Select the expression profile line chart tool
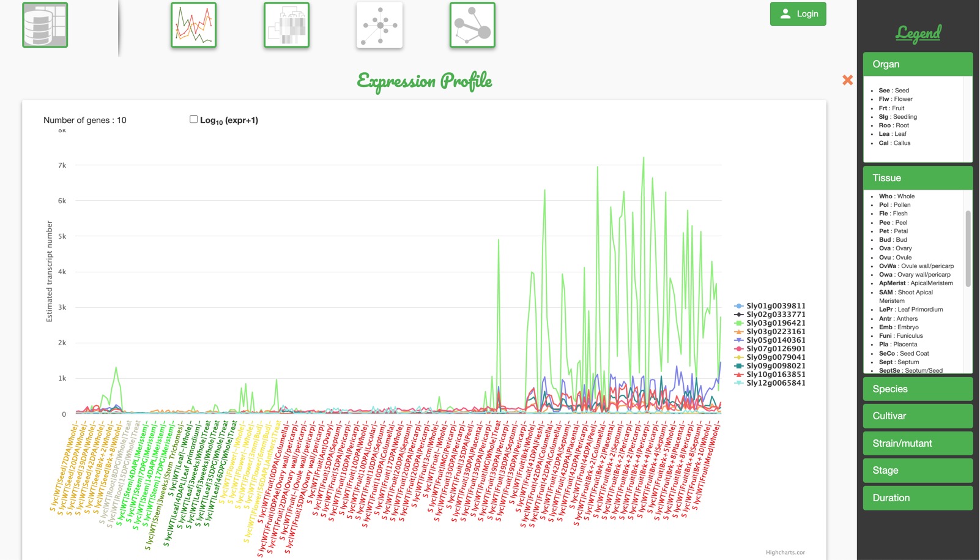This screenshot has width=980, height=560. (194, 25)
